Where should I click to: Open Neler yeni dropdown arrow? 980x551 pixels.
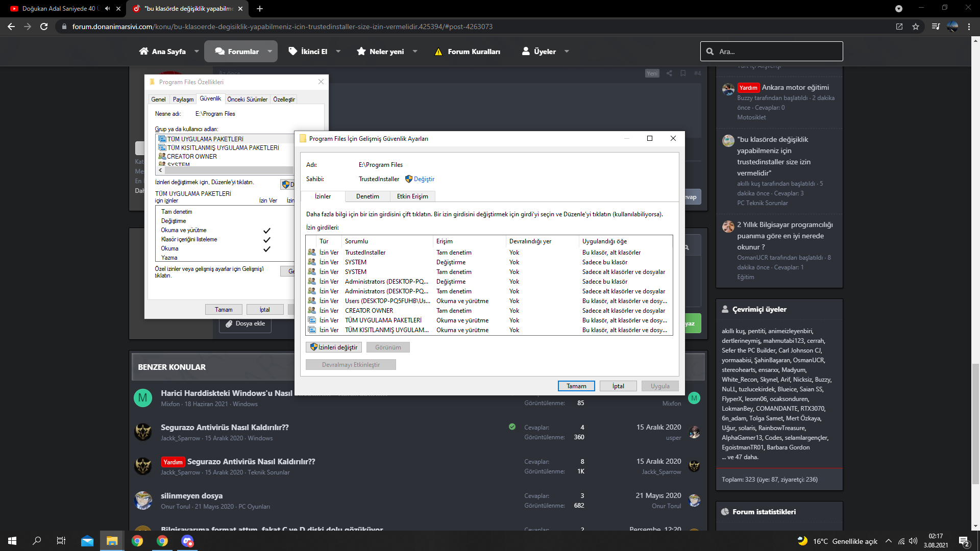[x=415, y=52]
